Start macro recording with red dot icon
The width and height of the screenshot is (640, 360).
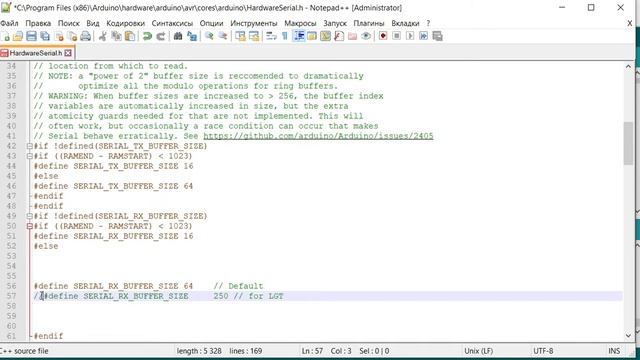point(383,36)
